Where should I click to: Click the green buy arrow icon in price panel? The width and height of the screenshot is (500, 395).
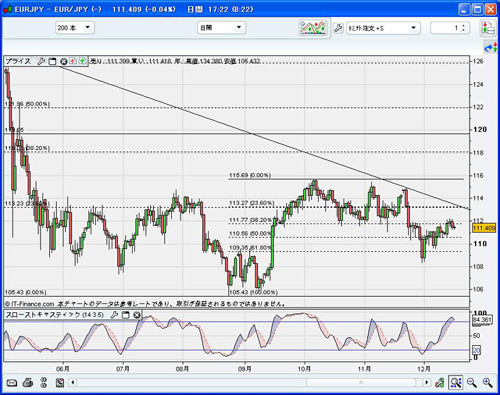pyautogui.click(x=82, y=61)
